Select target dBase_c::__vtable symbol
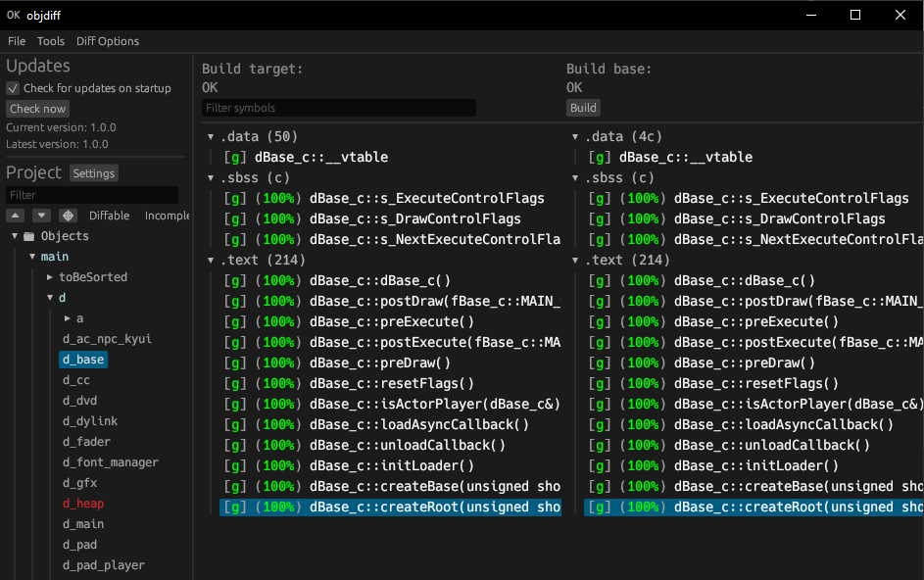 click(306, 158)
